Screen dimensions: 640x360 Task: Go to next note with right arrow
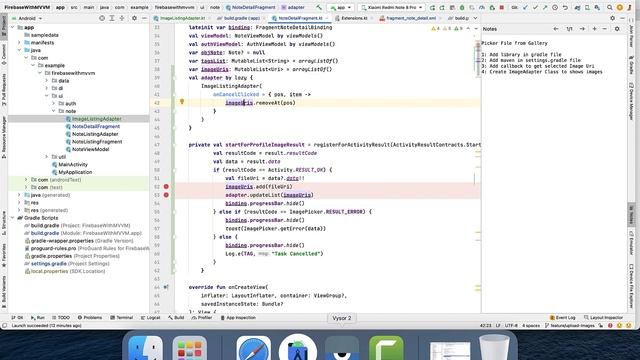click(x=582, y=29)
